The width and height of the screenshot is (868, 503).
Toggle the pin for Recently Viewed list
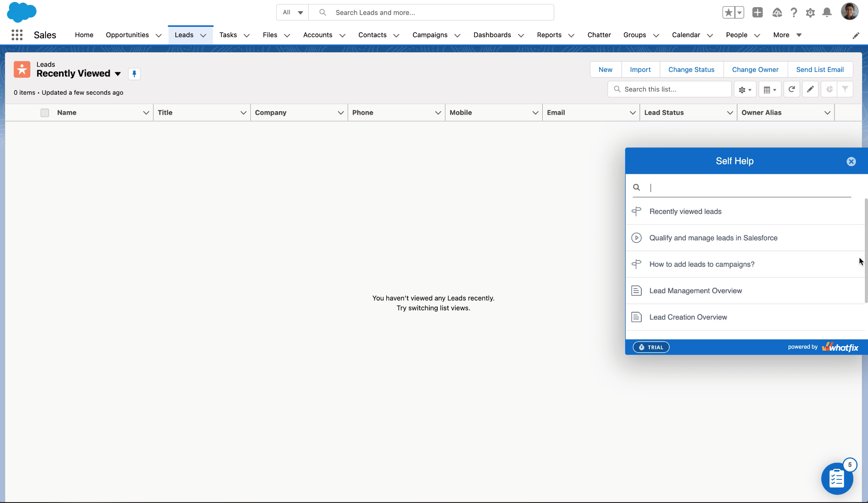click(x=134, y=74)
